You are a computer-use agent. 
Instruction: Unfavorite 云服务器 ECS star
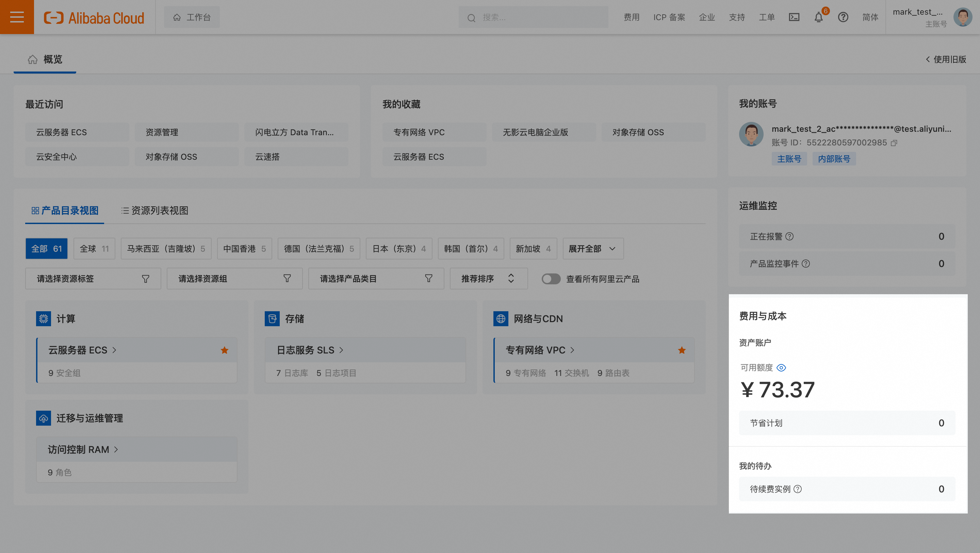(x=225, y=350)
